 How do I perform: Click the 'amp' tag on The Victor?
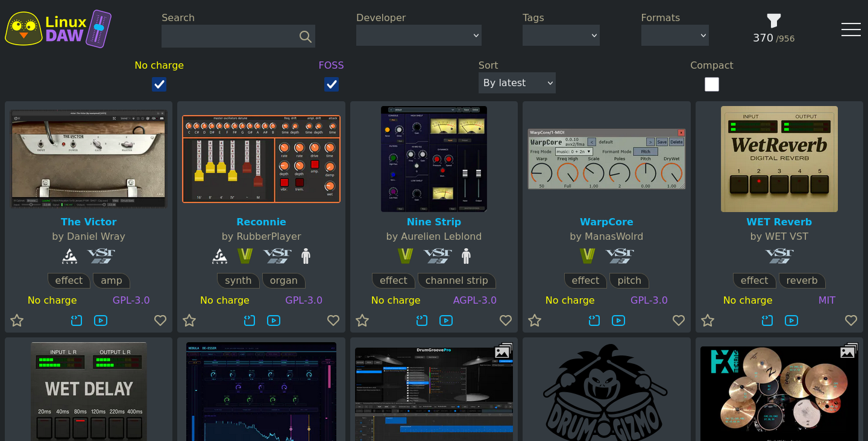point(112,280)
